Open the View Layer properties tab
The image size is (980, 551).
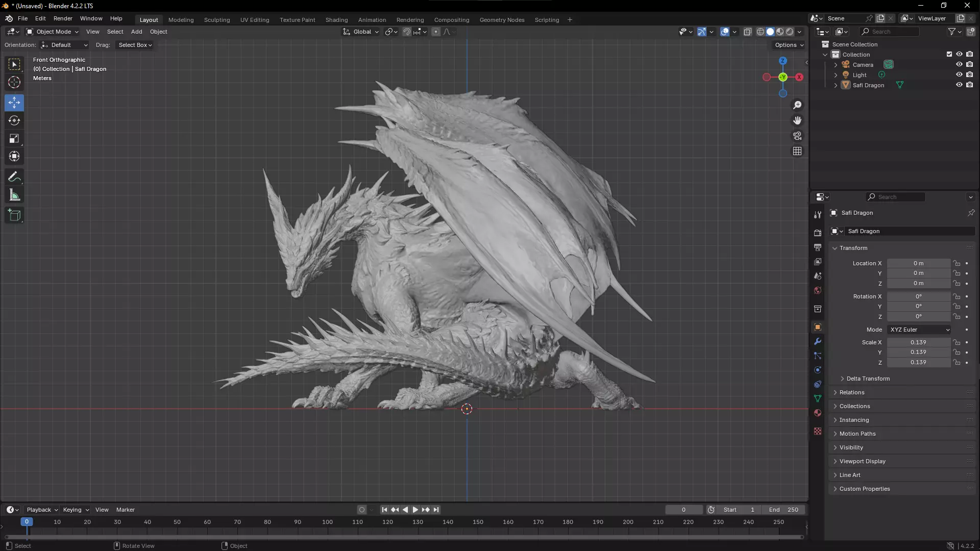tap(818, 262)
